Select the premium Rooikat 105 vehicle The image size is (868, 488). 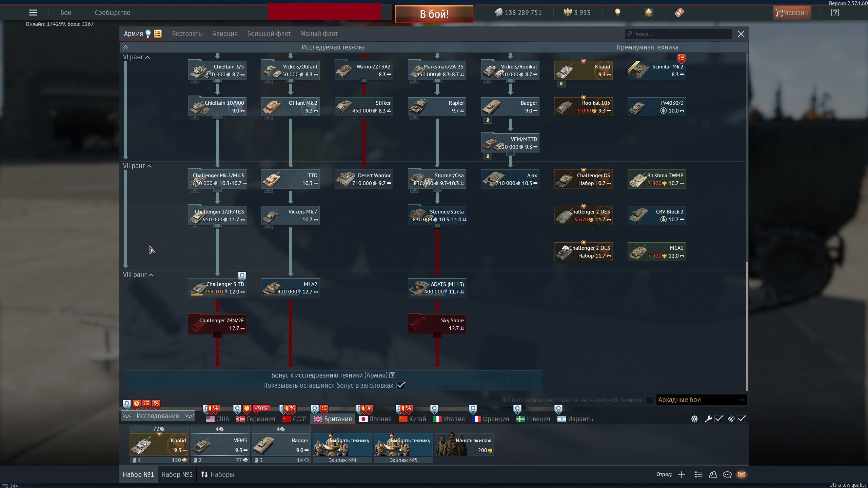pyautogui.click(x=584, y=106)
